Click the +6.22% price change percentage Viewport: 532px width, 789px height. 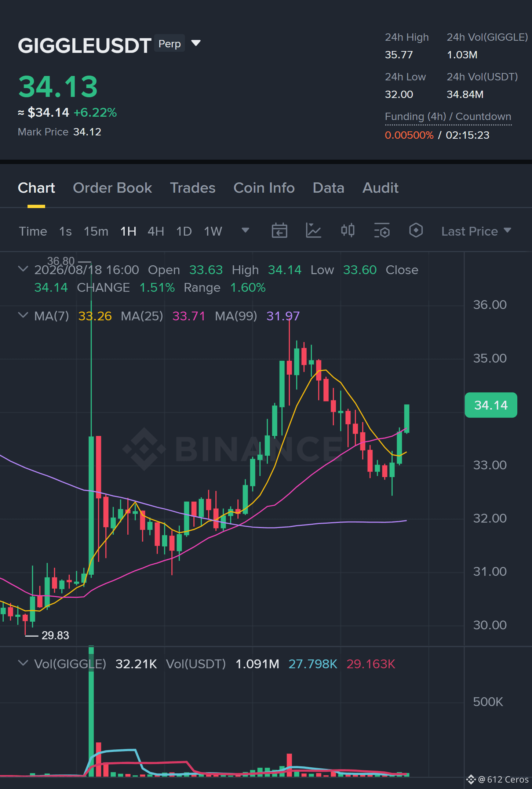click(x=95, y=112)
